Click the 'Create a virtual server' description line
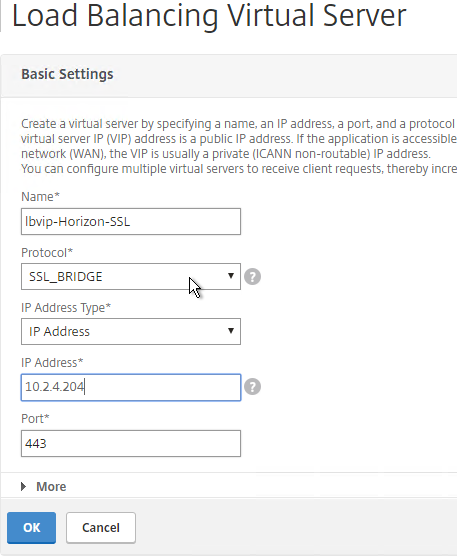Viewport: 457px width, 556px height. tap(239, 124)
